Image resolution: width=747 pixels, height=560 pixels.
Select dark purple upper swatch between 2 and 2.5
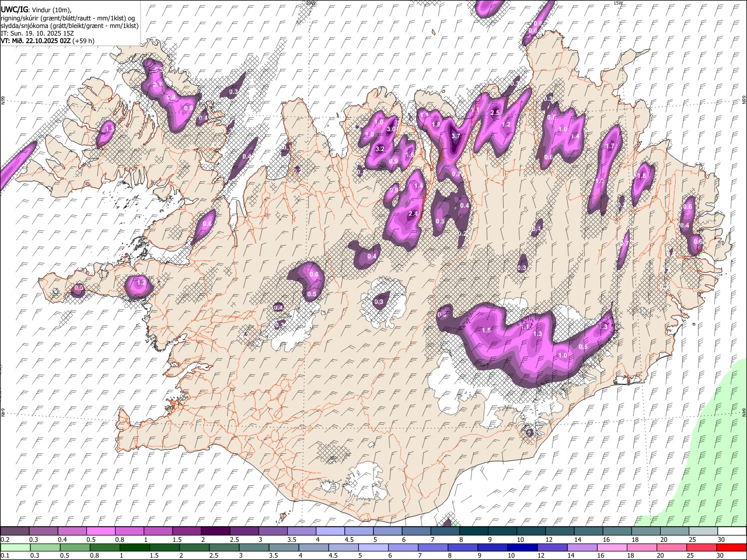click(215, 531)
